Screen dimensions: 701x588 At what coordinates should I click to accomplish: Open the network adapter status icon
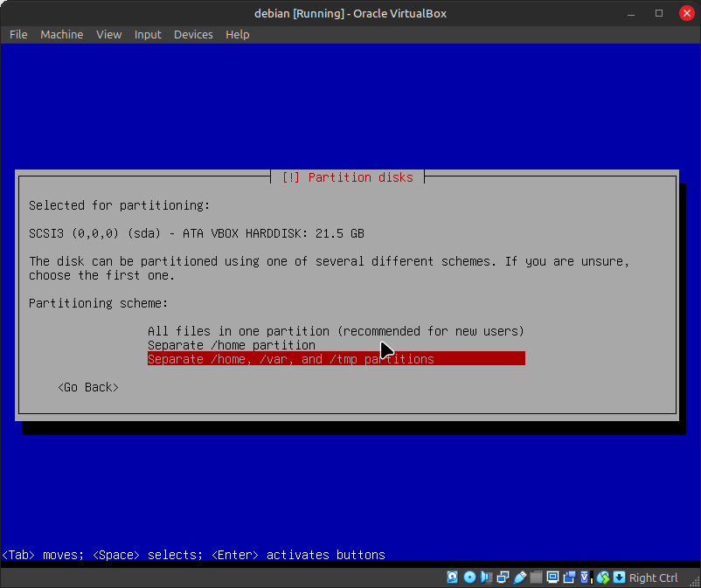pyautogui.click(x=503, y=578)
